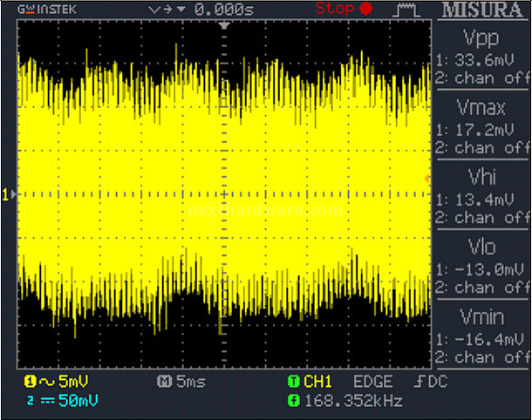
Task: Click the DC trigger coupling label
Action: click(437, 382)
